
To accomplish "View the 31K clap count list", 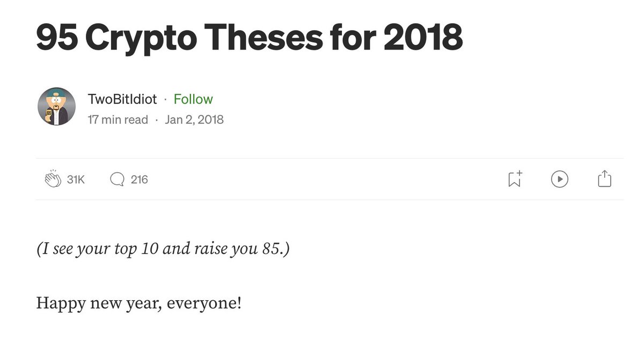I will 76,179.
